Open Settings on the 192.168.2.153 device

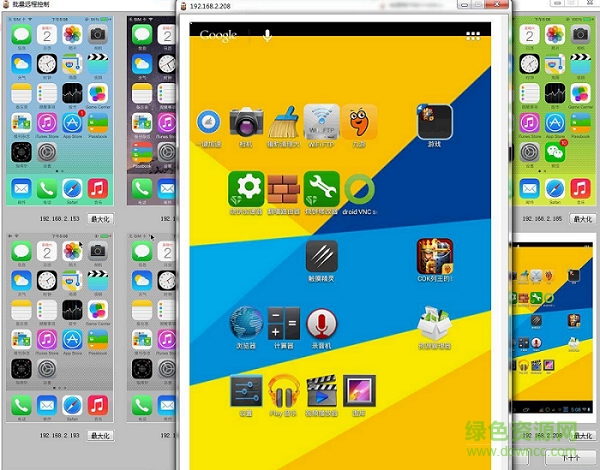47,152
